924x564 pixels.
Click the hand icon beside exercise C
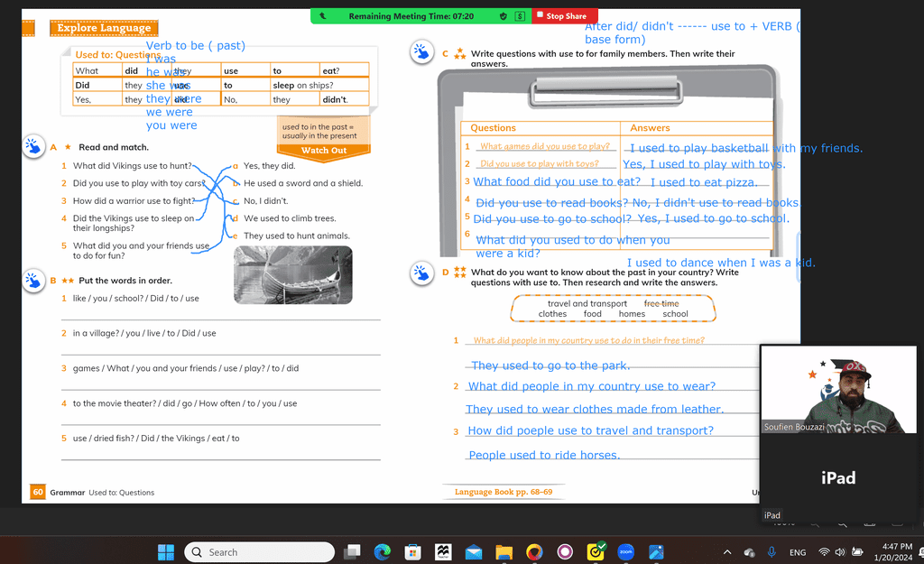click(x=422, y=52)
